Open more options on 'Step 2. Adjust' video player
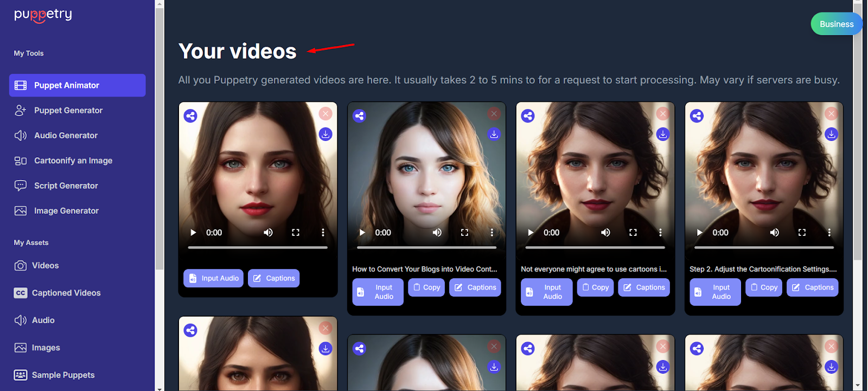The width and height of the screenshot is (868, 391). click(829, 233)
